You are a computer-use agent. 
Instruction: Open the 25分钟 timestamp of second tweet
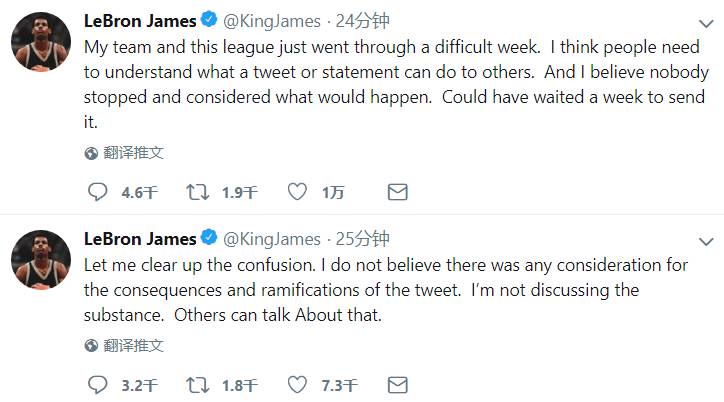pos(362,239)
